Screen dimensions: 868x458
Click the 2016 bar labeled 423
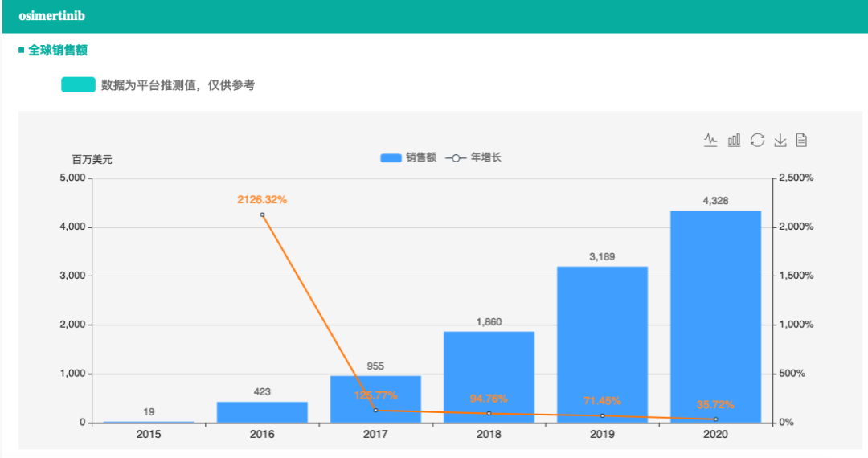tap(262, 412)
